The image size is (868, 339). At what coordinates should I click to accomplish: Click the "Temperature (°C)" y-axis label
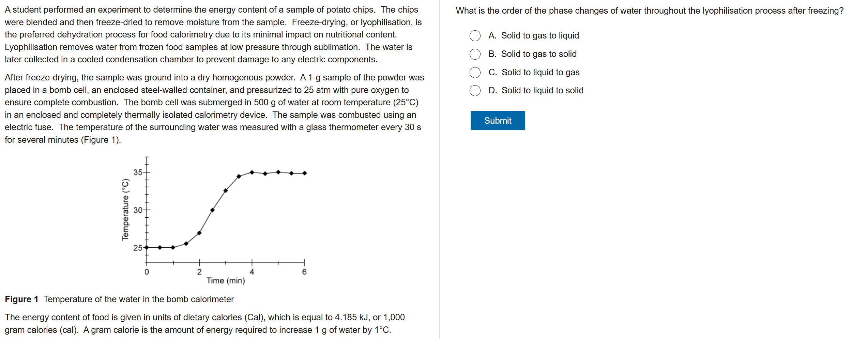click(x=125, y=210)
